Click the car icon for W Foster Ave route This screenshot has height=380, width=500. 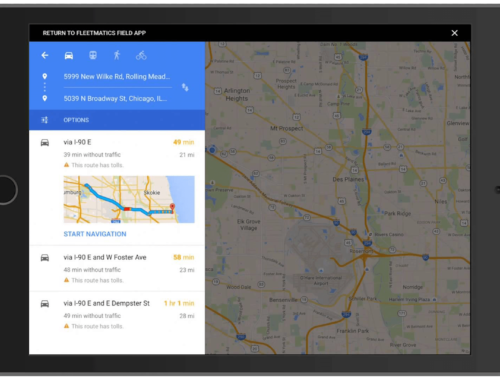click(x=45, y=258)
